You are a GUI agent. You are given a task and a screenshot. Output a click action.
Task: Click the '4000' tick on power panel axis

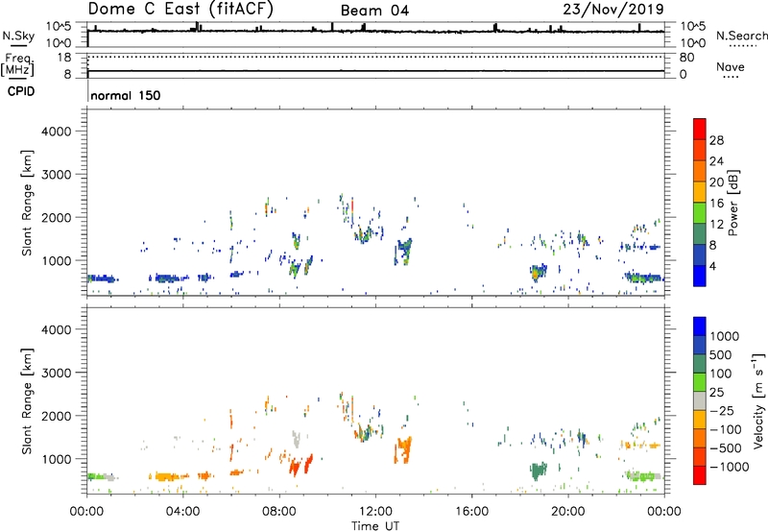[56, 132]
